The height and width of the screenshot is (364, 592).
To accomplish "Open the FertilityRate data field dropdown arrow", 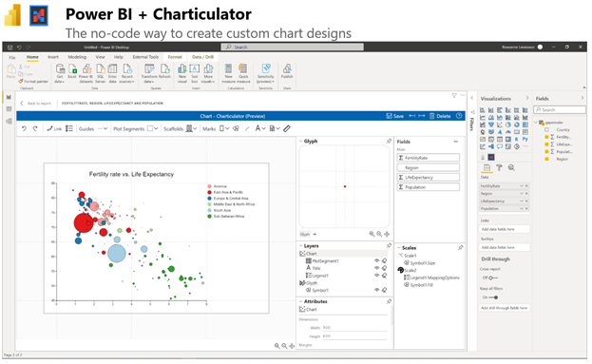I will click(x=522, y=186).
